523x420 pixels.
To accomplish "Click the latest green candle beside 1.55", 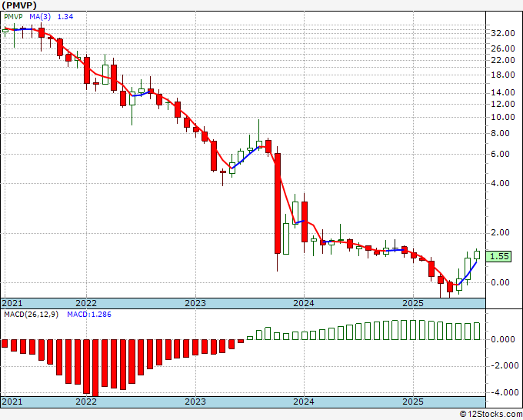I will (477, 255).
